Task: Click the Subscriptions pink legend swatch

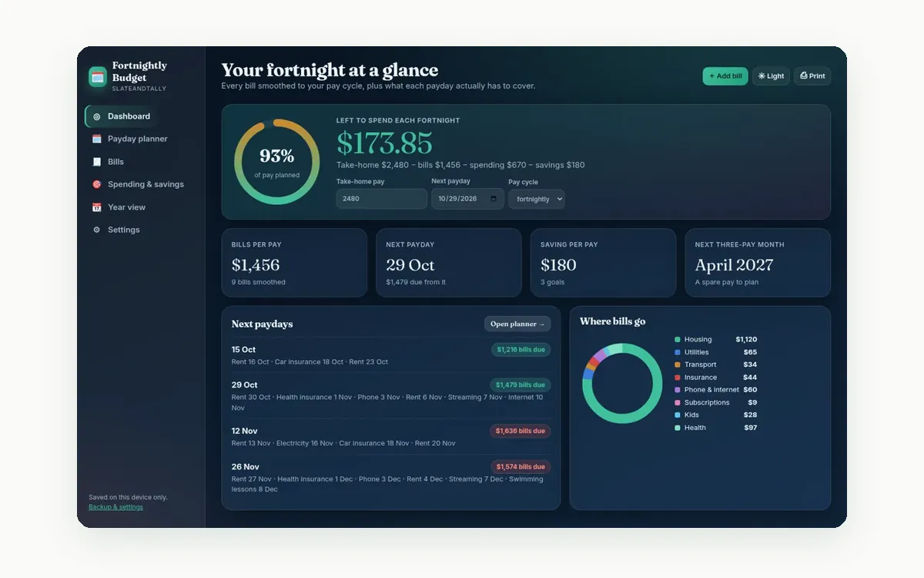Action: (678, 402)
